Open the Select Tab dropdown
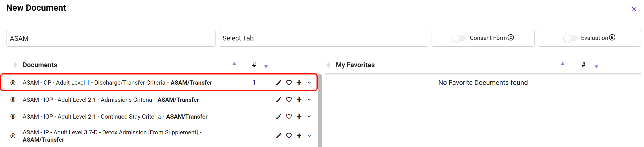644x147 pixels. pyautogui.click(x=323, y=38)
